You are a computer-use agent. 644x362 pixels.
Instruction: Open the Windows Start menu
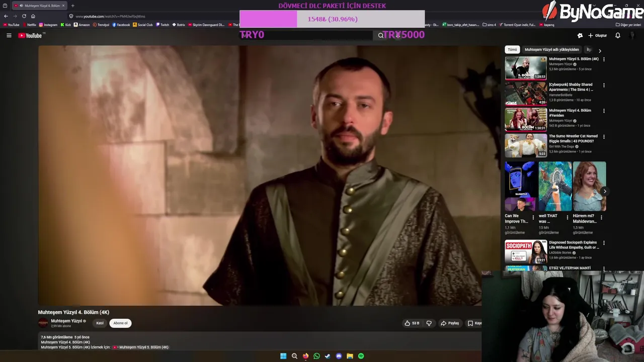click(283, 356)
